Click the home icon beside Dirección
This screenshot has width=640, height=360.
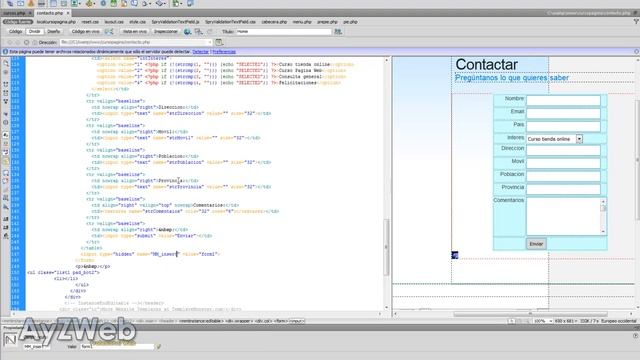35,42
